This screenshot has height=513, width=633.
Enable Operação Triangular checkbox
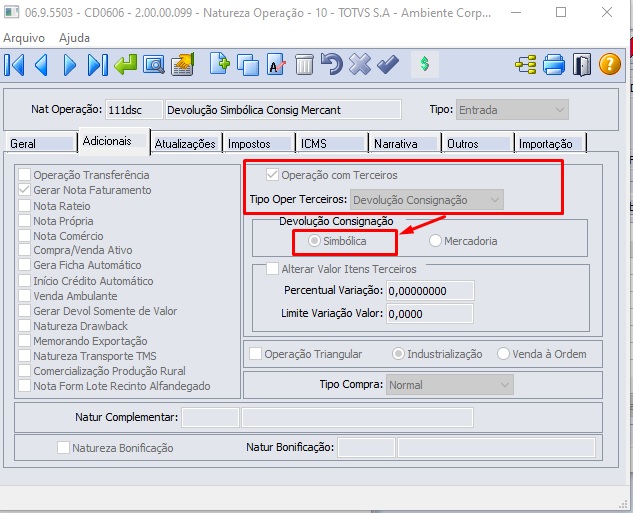(256, 354)
